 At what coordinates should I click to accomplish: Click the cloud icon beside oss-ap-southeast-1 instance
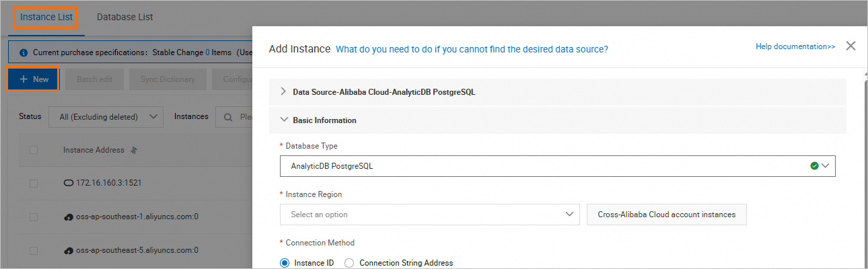point(68,217)
